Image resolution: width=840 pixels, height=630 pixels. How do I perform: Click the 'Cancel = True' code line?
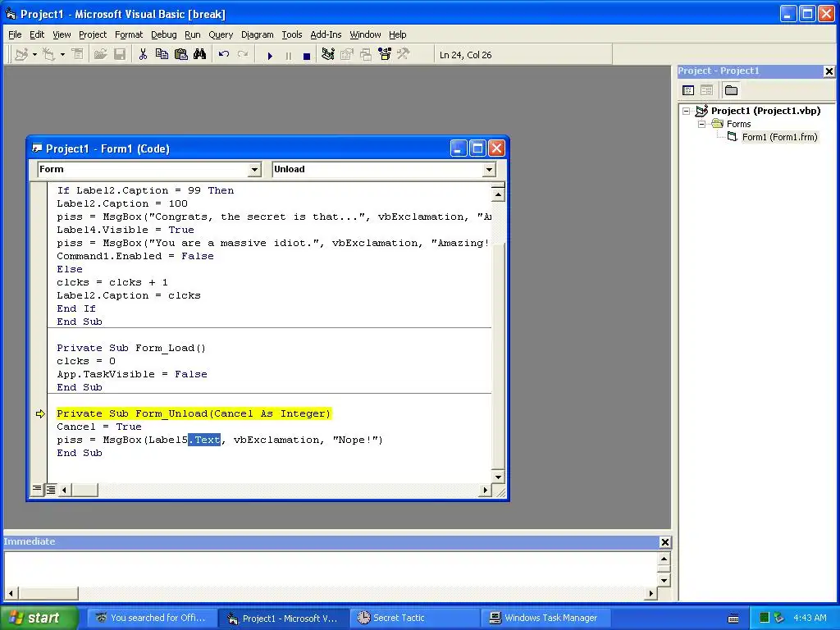(99, 427)
